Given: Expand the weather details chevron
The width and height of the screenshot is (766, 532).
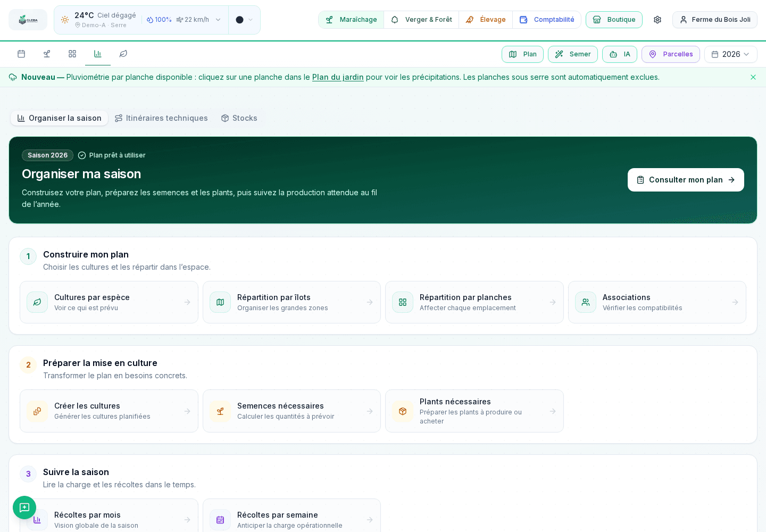Looking at the screenshot, I should coord(218,20).
